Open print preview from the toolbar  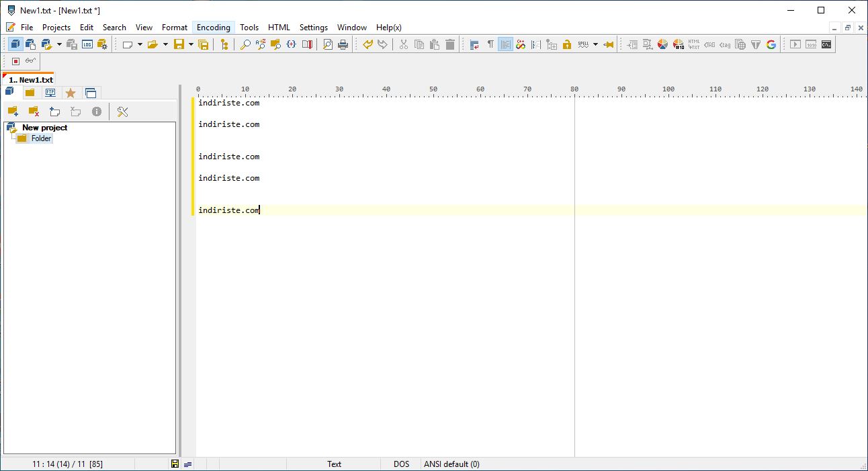[x=328, y=44]
